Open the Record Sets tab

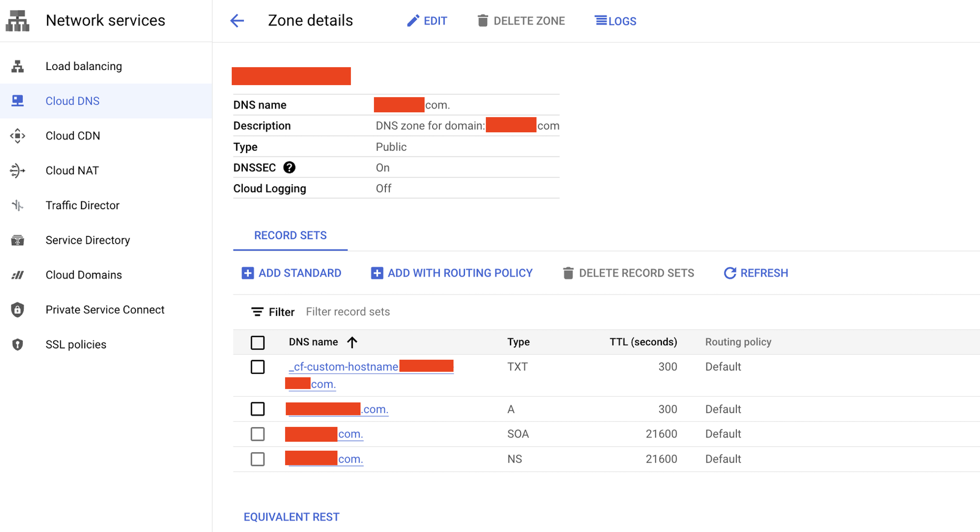coord(290,236)
